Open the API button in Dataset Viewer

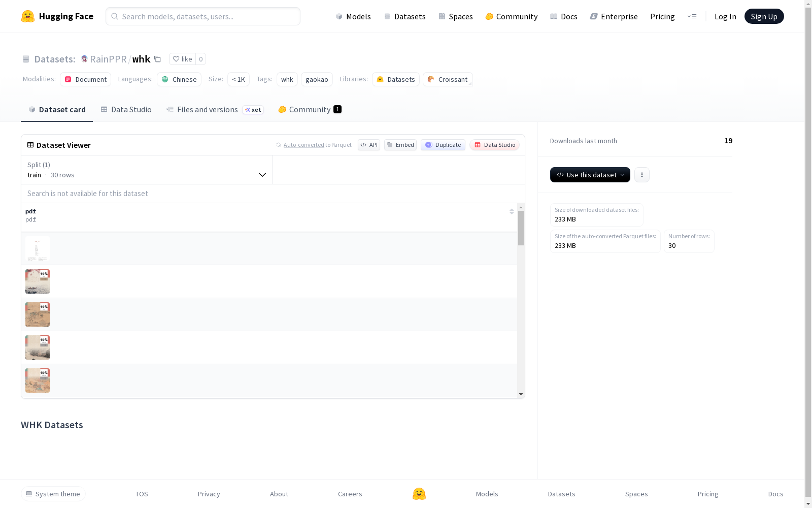pyautogui.click(x=369, y=145)
